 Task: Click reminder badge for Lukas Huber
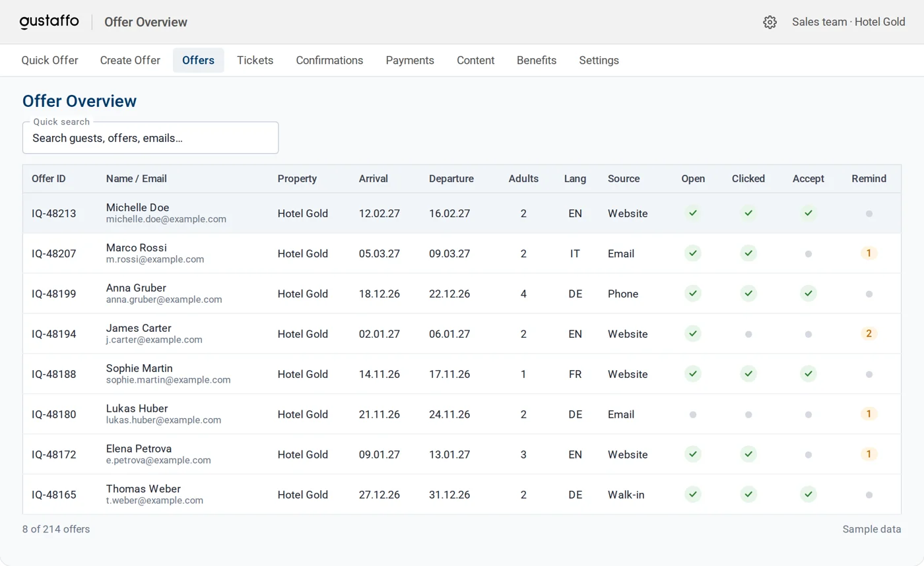point(869,414)
